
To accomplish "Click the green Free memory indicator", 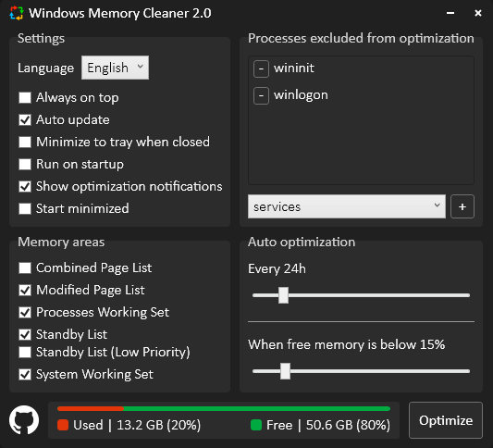I will click(x=256, y=425).
